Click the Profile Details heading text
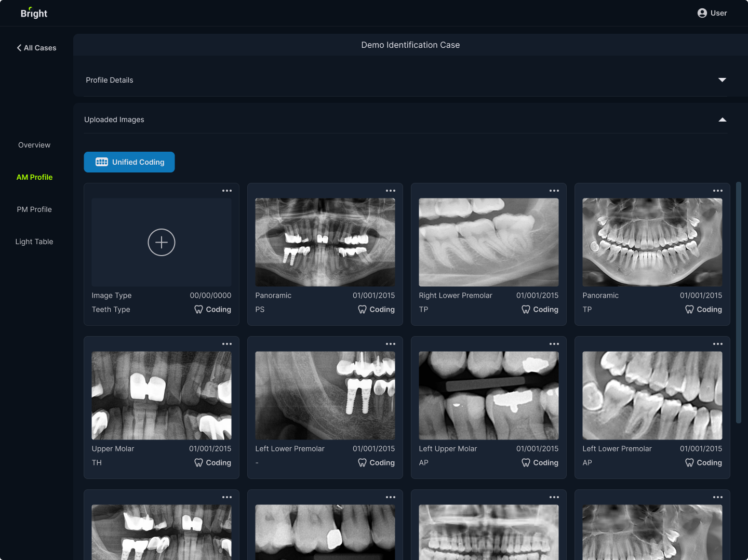The width and height of the screenshot is (748, 560). pyautogui.click(x=110, y=80)
